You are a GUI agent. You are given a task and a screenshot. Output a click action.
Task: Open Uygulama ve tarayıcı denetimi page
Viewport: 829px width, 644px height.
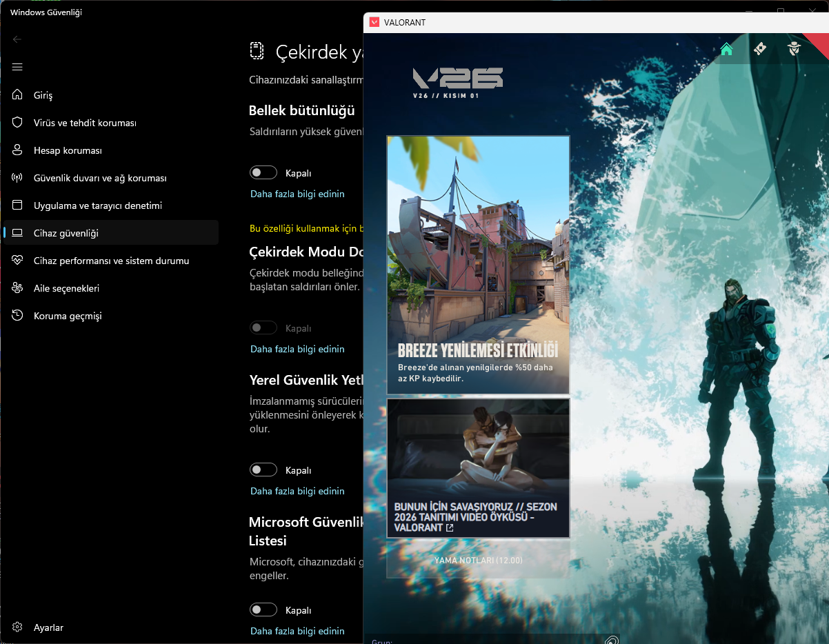110,205
